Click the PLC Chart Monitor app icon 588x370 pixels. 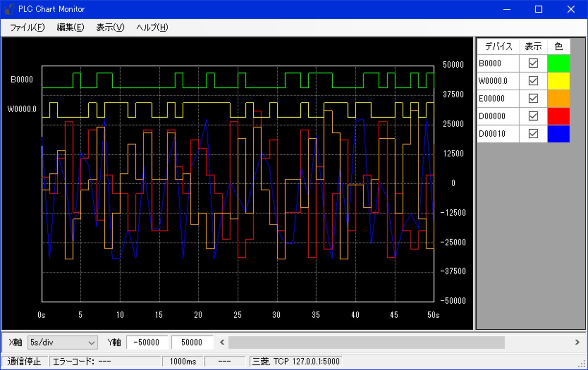[9, 9]
